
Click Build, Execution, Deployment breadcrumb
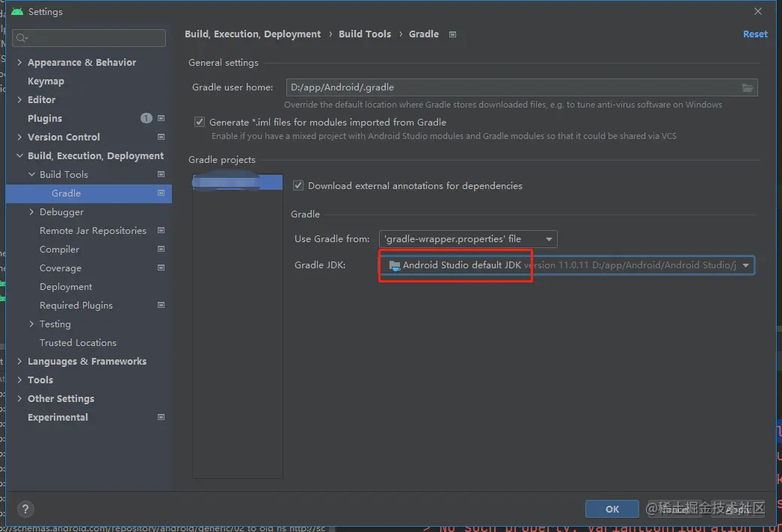coord(253,34)
